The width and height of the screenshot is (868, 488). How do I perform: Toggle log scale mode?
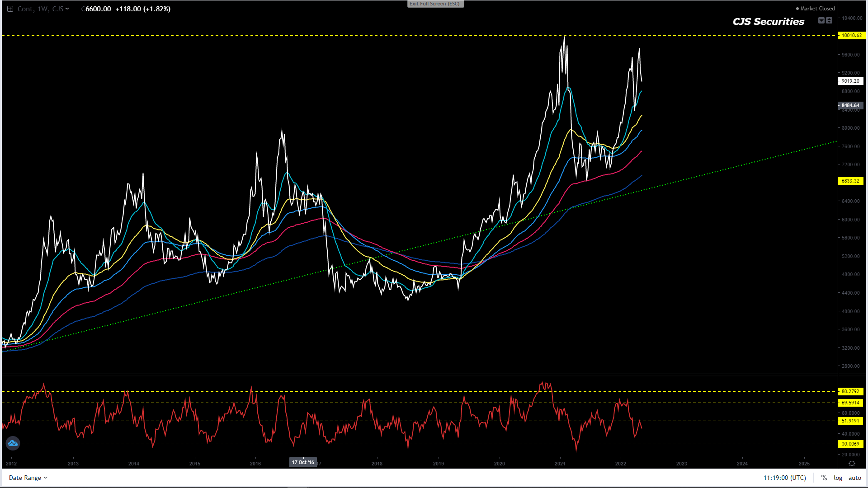pos(838,478)
